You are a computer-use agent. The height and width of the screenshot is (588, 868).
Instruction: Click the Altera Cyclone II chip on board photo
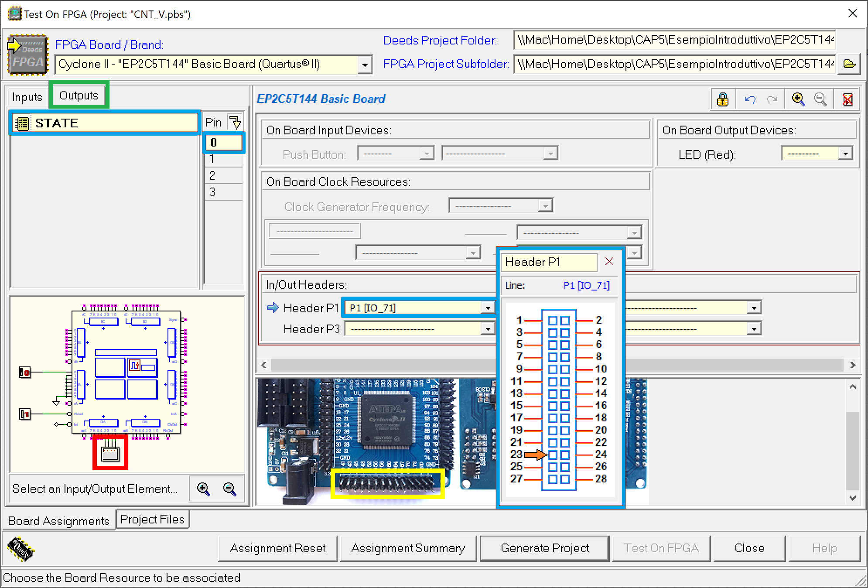coord(387,419)
